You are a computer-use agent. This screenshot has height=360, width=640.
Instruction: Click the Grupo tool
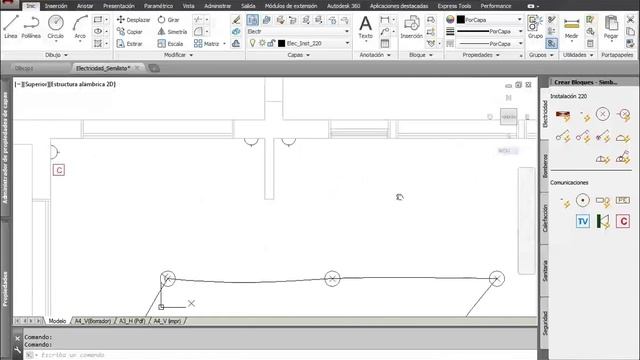coord(535,27)
